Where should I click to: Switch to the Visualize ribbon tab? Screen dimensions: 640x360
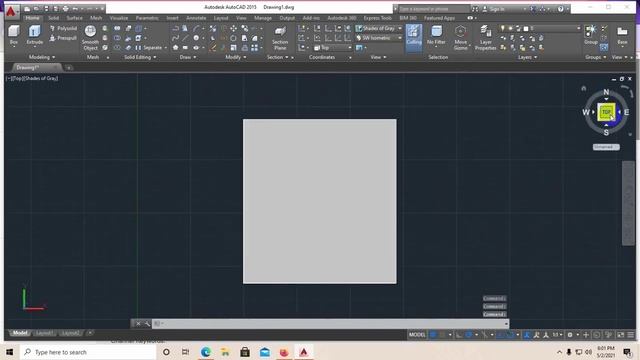119,18
